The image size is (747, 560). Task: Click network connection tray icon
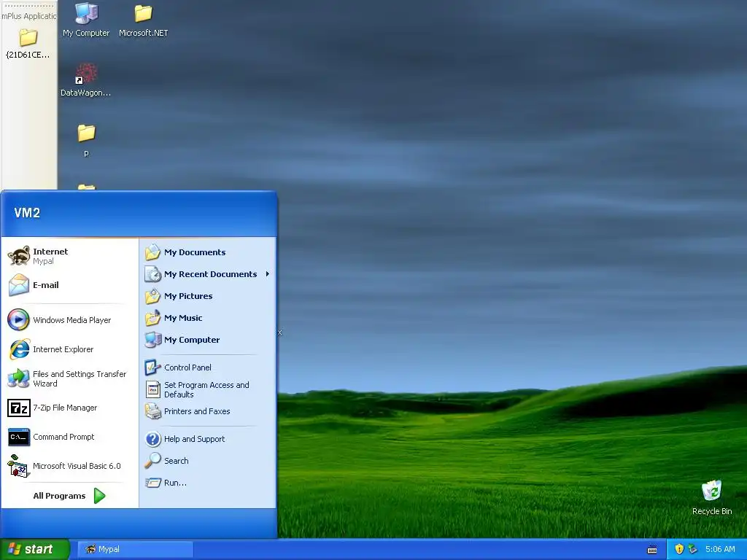(693, 549)
